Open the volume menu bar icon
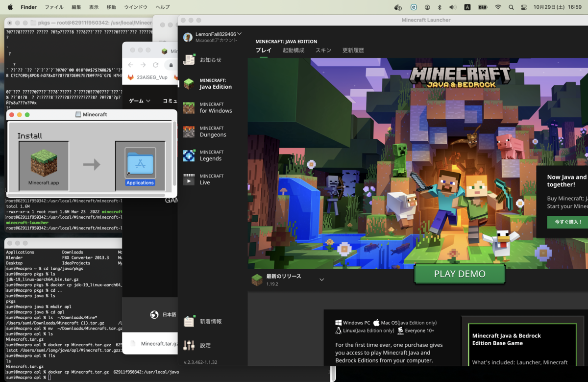Screen dimensions: 588x382 pos(453,7)
